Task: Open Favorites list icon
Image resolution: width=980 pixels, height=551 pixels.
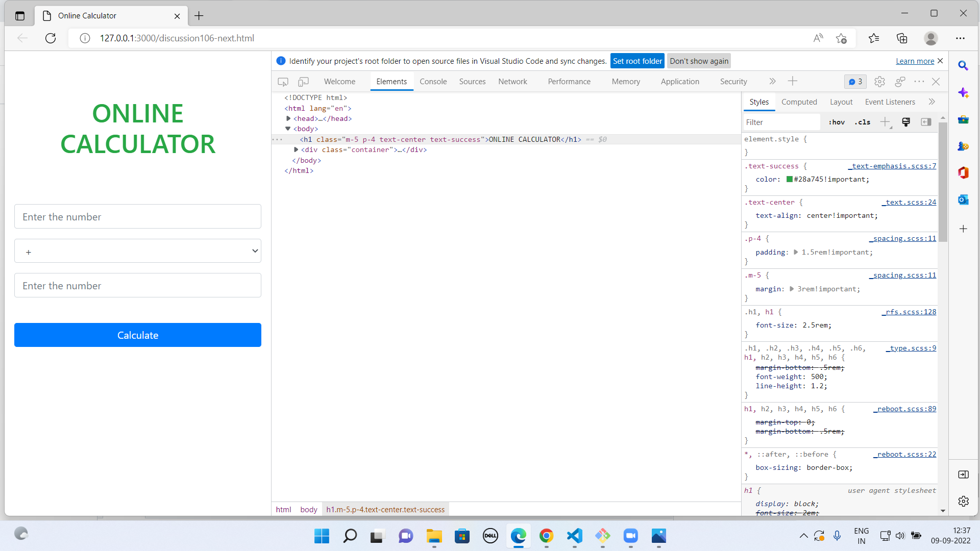Action: [x=874, y=38]
